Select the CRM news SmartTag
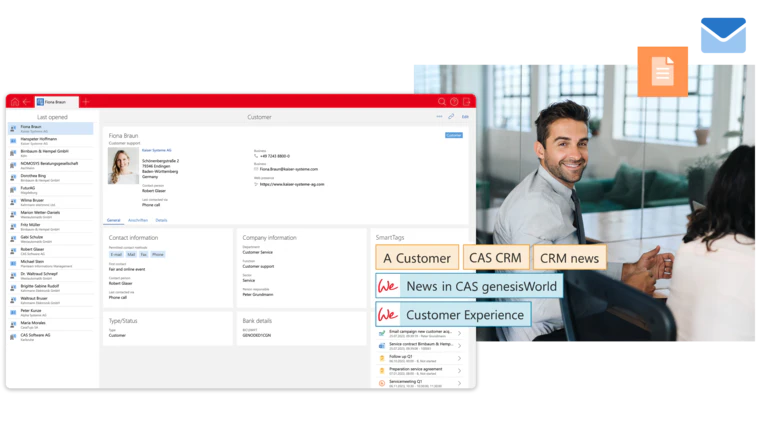Screen dimensions: 768x432 [570, 258]
